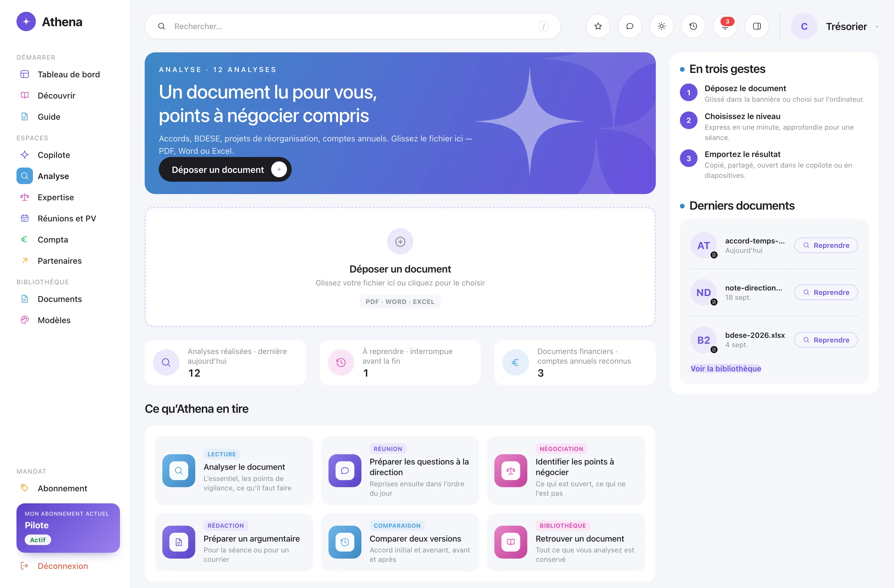The image size is (894, 588).
Task: Toggle the side panel layout icon
Action: coord(757,26)
